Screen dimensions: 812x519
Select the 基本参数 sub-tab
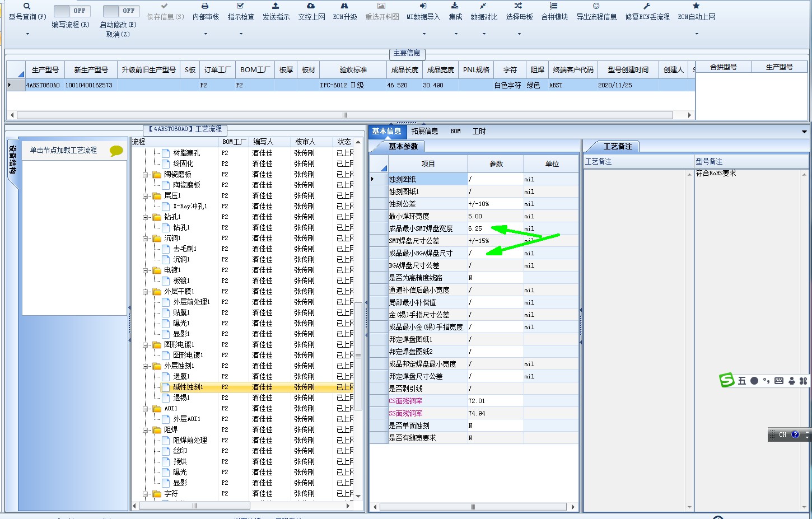click(403, 146)
